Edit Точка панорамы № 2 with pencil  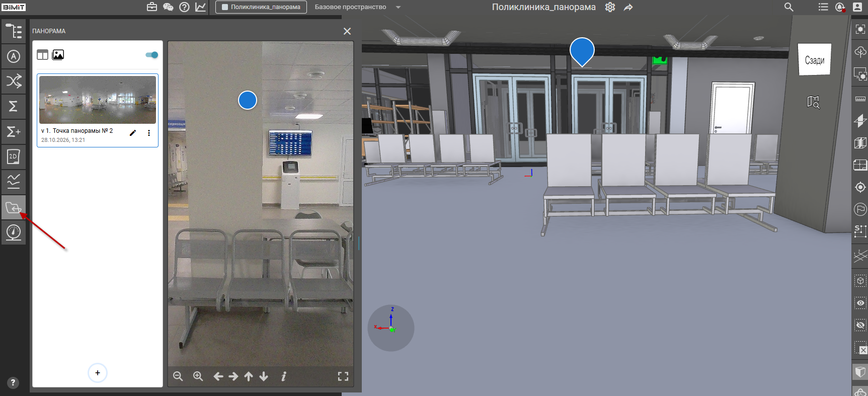[133, 133]
